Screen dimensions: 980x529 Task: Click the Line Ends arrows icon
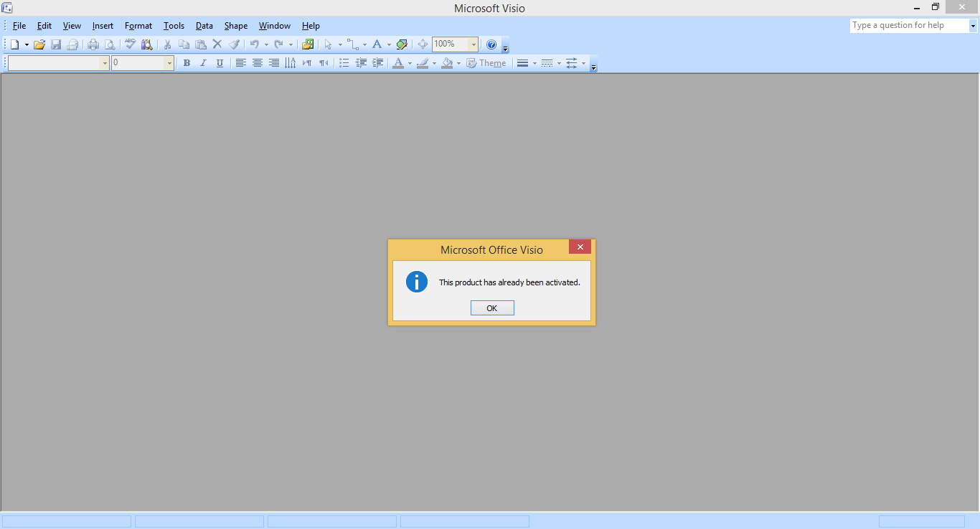pos(572,63)
